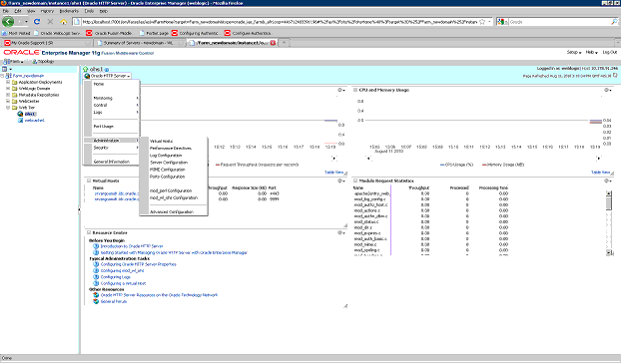Go back with Firefox back arrow
Image resolution: width=623 pixels, height=364 pixels.
click(8, 21)
